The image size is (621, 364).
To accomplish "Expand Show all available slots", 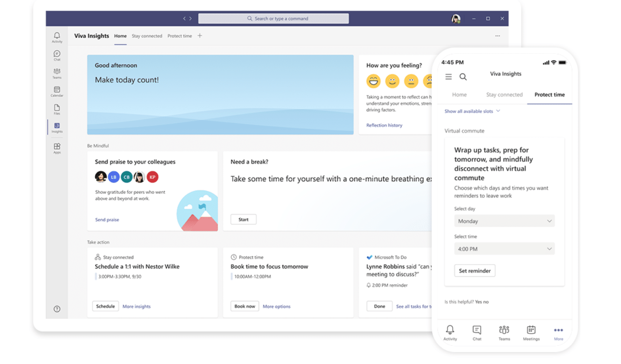I will coord(472,111).
